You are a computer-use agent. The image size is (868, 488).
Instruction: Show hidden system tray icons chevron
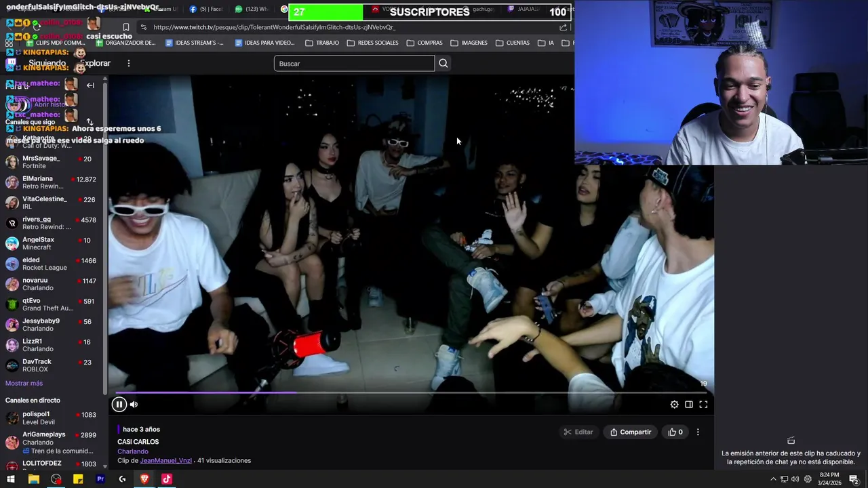pos(773,479)
